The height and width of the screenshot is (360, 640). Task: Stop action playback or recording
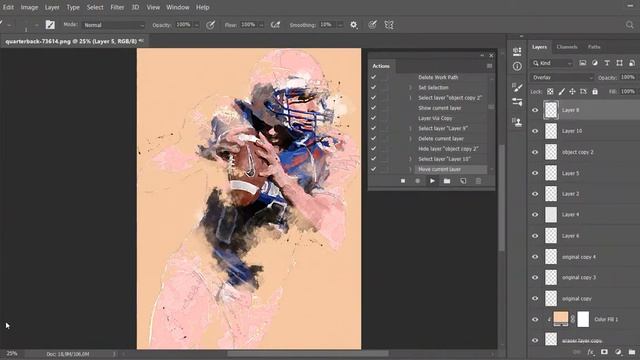coord(403,181)
